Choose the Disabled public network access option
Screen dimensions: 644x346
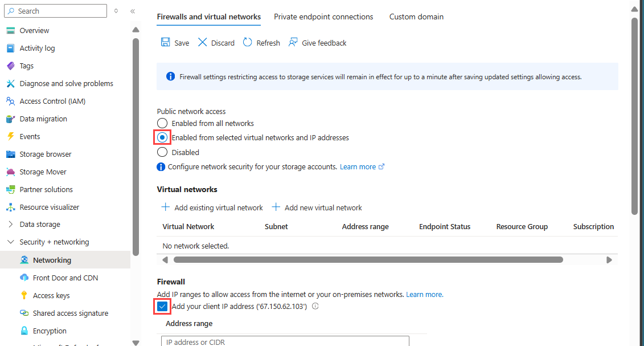tap(162, 152)
